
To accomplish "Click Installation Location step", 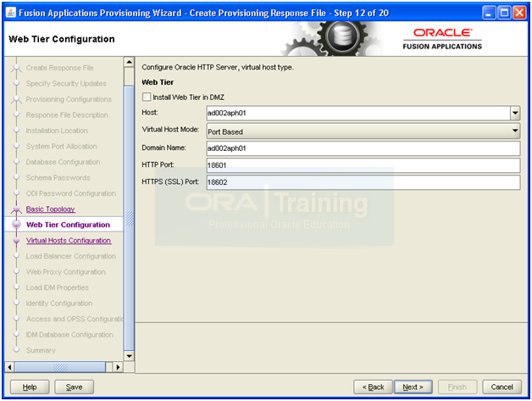I will [57, 131].
